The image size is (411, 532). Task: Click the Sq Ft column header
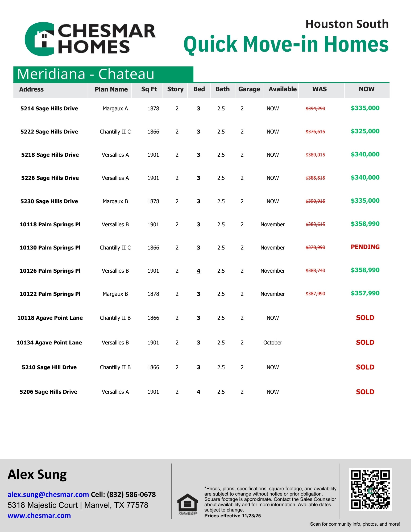pos(149,89)
